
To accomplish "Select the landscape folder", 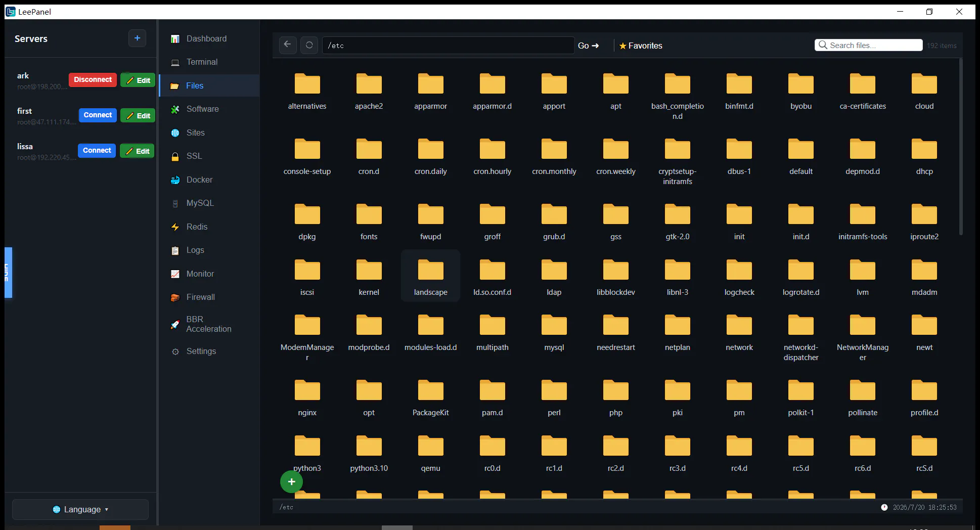I will 431,276.
